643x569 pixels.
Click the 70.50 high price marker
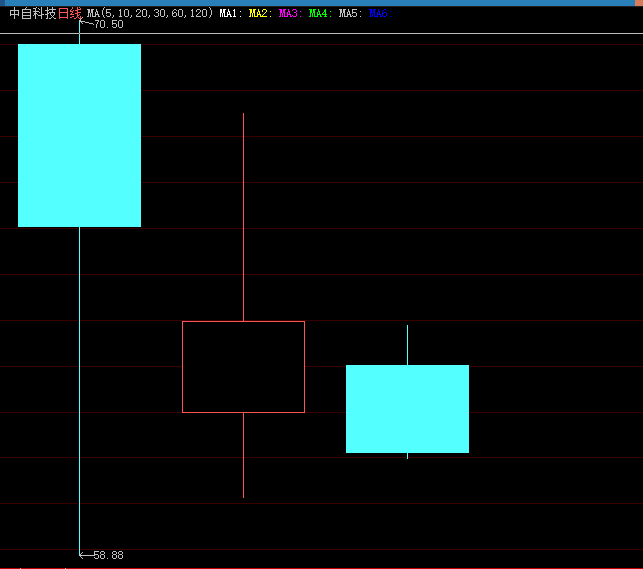coord(108,24)
